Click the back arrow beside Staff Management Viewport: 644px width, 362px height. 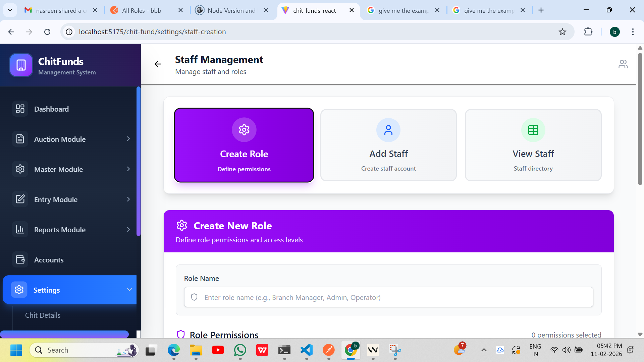click(158, 64)
